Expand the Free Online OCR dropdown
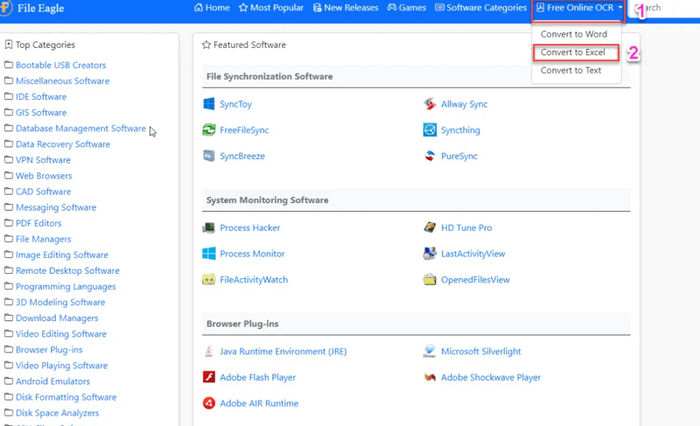 coord(579,8)
